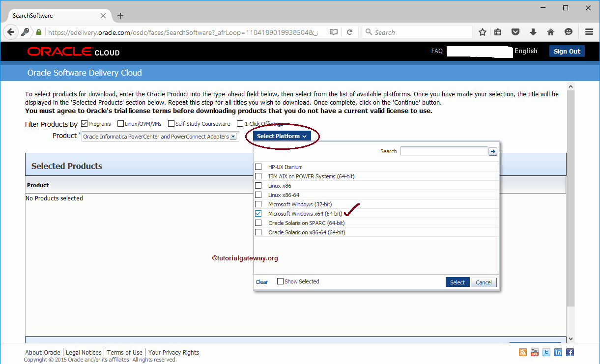This screenshot has width=600, height=364.
Task: Click the green padlock security icon
Action: pyautogui.click(x=39, y=32)
